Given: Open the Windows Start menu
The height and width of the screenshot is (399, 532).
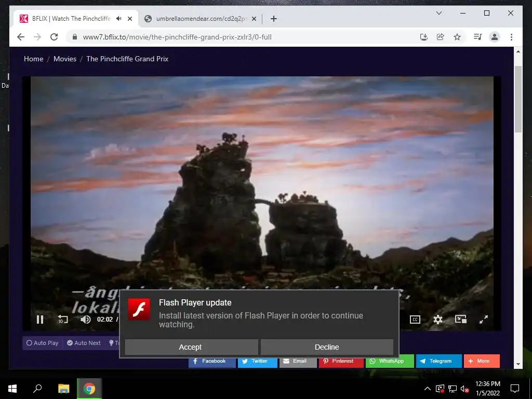Looking at the screenshot, I should 12,389.
